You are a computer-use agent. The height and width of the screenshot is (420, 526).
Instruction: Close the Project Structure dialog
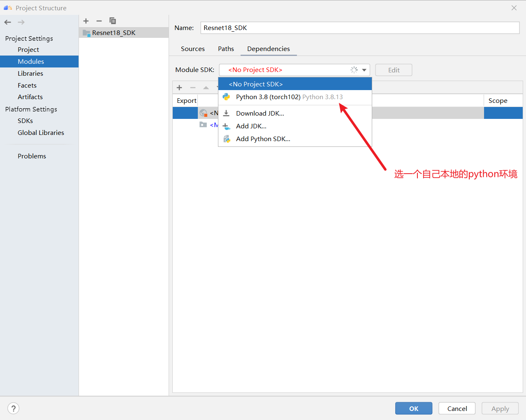click(x=514, y=8)
